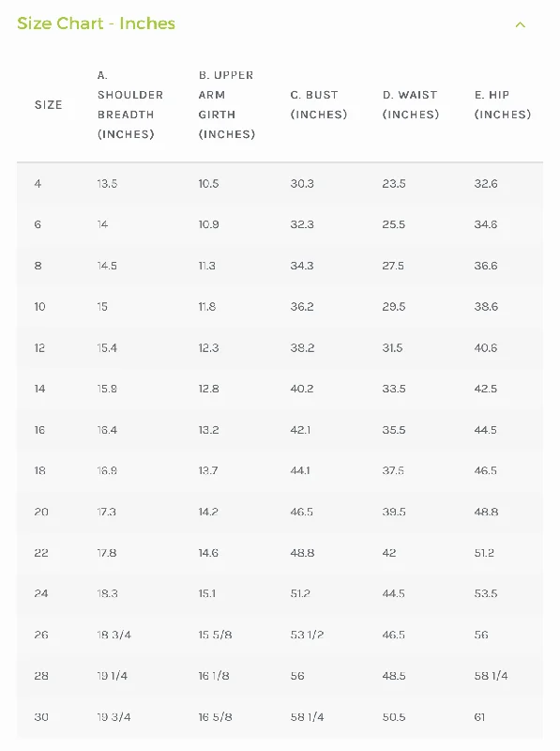Click hip value 58 1/4 in size 28 row

coord(492,676)
